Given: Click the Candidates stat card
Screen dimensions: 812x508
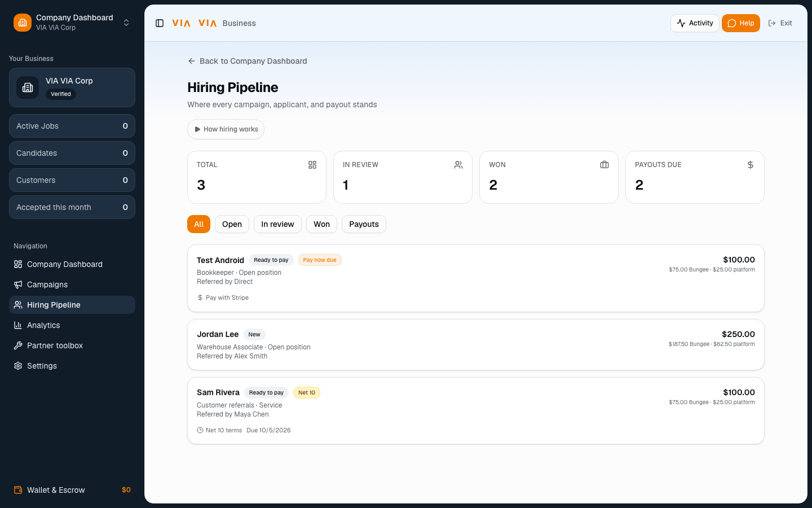Looking at the screenshot, I should tap(72, 153).
